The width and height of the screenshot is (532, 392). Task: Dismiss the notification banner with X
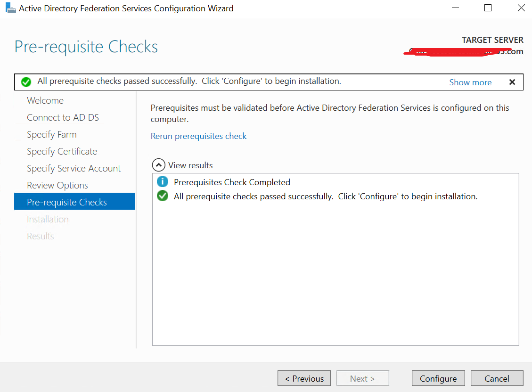(x=512, y=82)
